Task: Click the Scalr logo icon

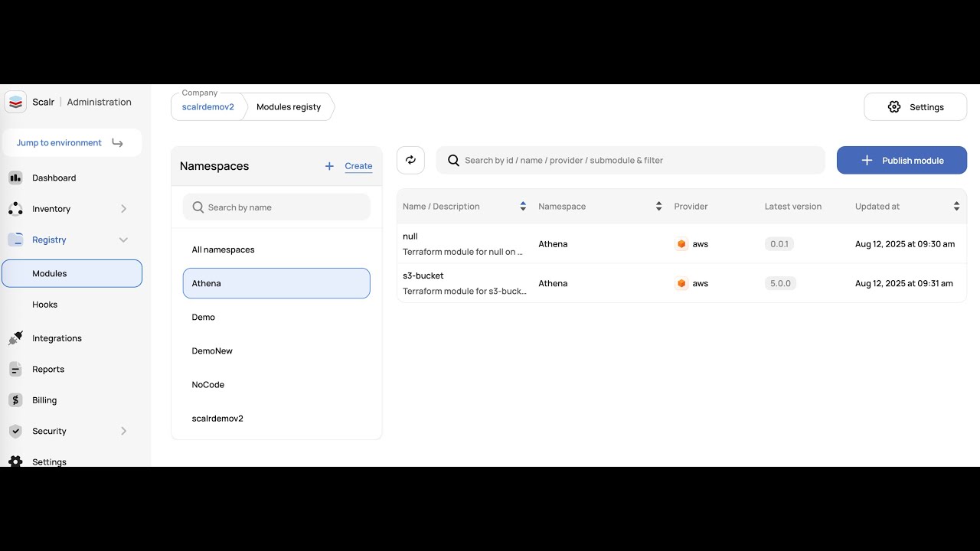Action: [15, 102]
